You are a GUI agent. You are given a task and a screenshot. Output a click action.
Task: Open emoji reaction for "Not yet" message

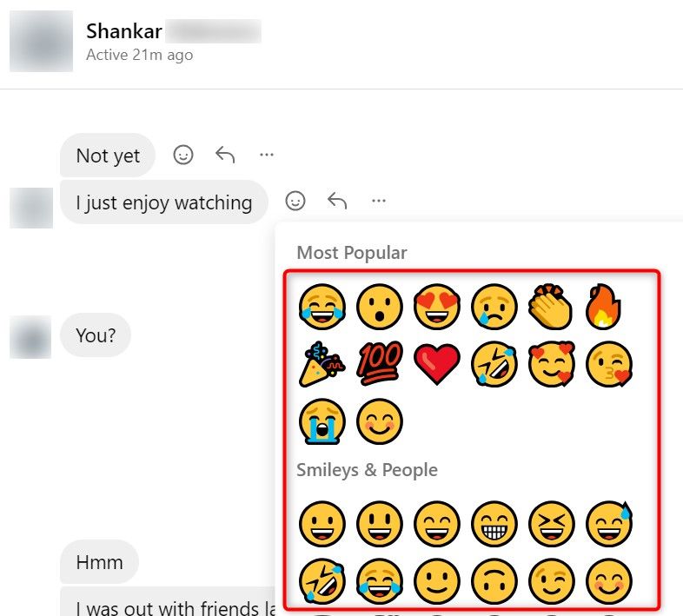(183, 155)
